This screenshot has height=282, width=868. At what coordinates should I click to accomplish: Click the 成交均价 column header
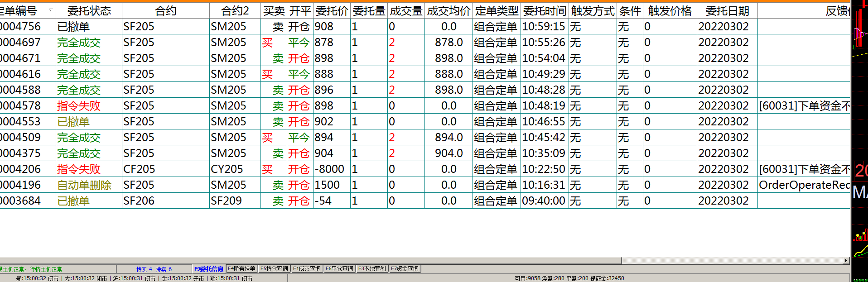tap(448, 11)
